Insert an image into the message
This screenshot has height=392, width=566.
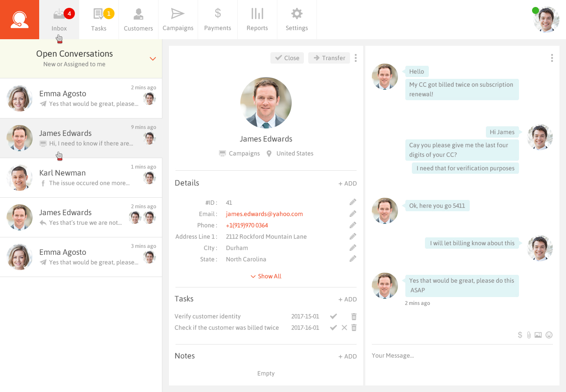538,335
